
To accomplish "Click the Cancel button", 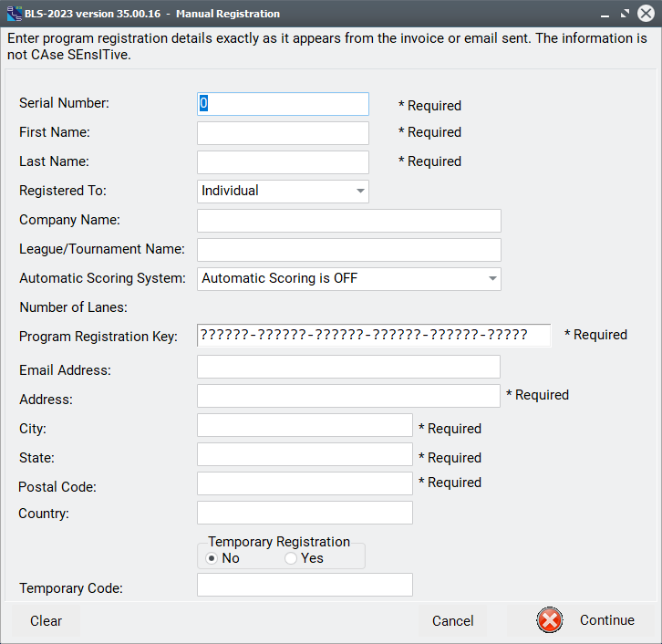I will click(x=452, y=621).
